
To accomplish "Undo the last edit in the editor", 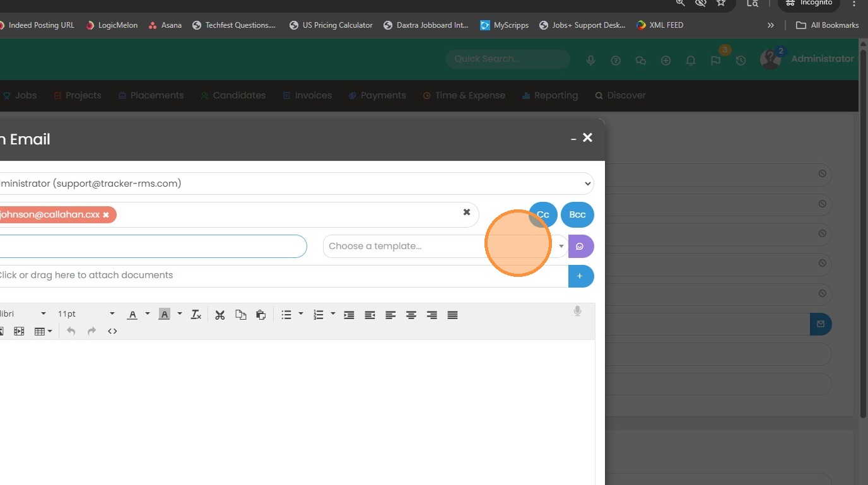I will [x=71, y=331].
